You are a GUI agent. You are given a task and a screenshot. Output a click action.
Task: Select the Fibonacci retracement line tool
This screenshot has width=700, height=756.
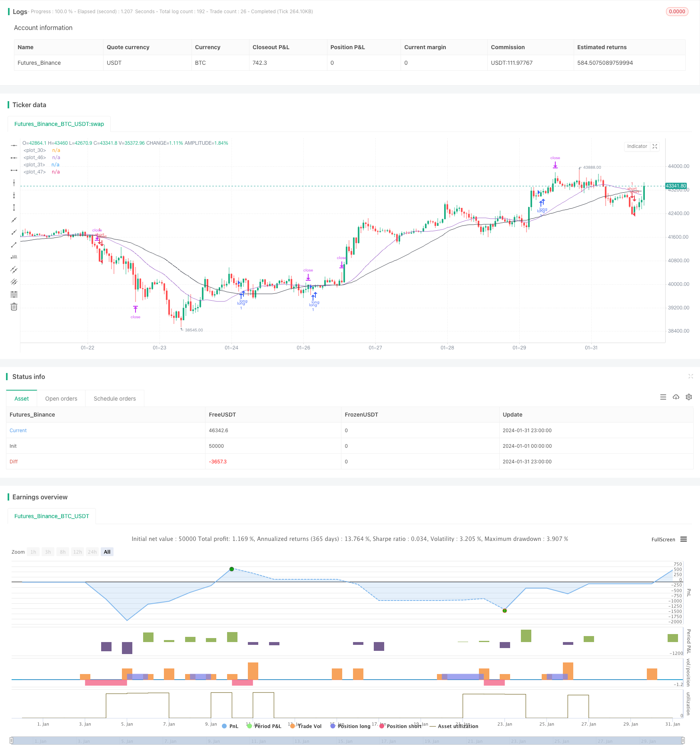click(x=14, y=294)
